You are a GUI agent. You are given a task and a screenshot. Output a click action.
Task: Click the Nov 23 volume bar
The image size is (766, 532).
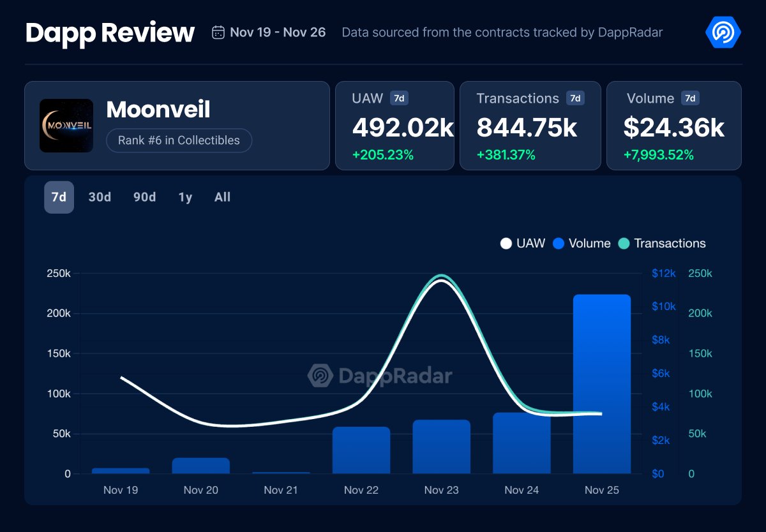[442, 447]
